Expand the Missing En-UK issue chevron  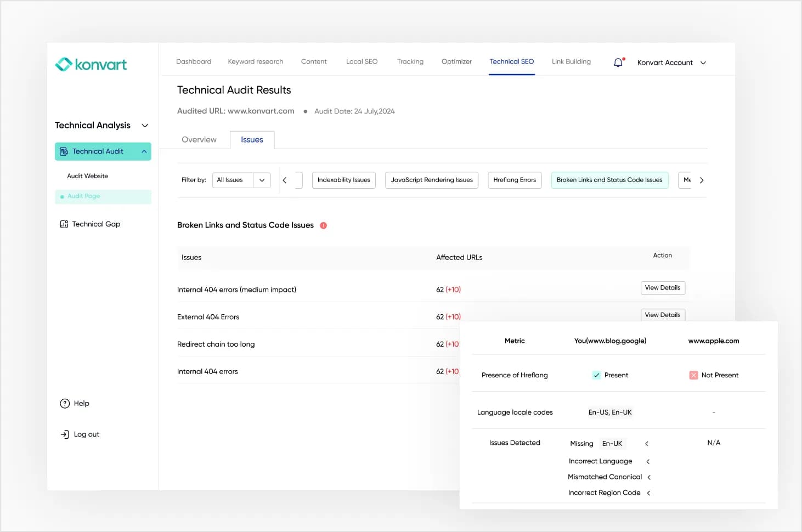pyautogui.click(x=647, y=444)
